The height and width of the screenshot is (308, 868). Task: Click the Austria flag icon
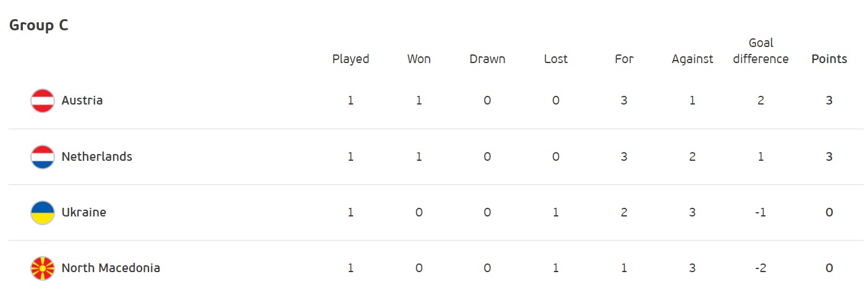click(43, 101)
